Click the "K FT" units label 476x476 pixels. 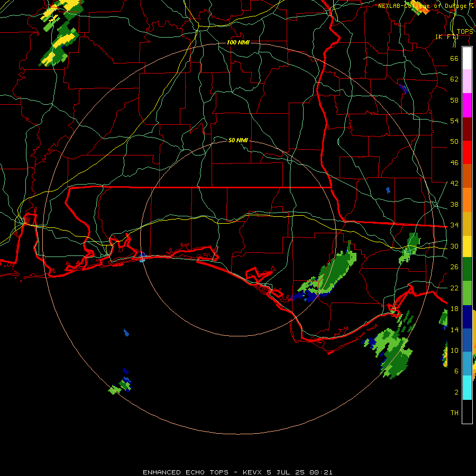point(447,37)
